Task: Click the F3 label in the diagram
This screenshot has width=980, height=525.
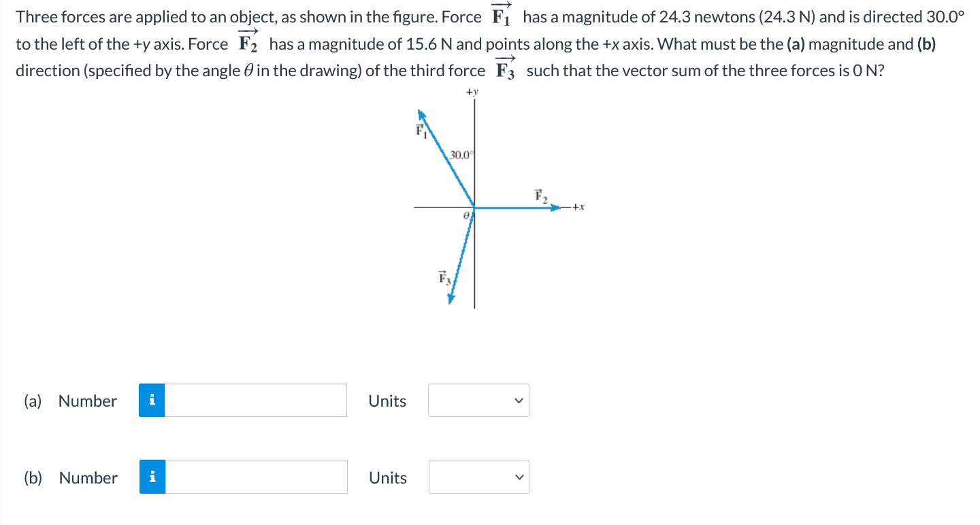Action: coord(444,276)
